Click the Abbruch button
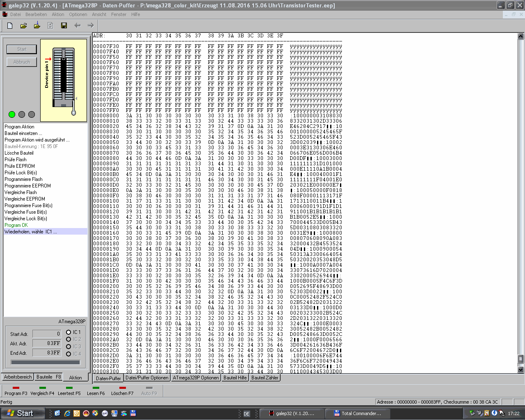 coord(22,62)
